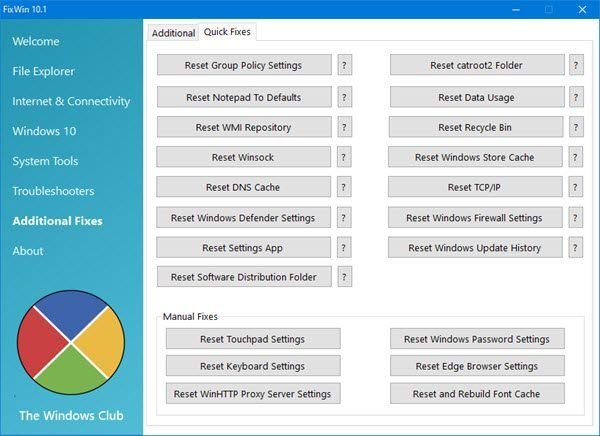The height and width of the screenshot is (436, 600).
Task: Open Troubleshooters section
Action: tap(53, 191)
